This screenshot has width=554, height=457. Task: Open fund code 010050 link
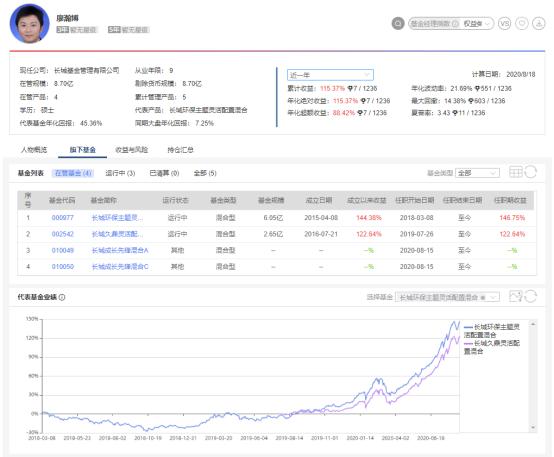(63, 266)
